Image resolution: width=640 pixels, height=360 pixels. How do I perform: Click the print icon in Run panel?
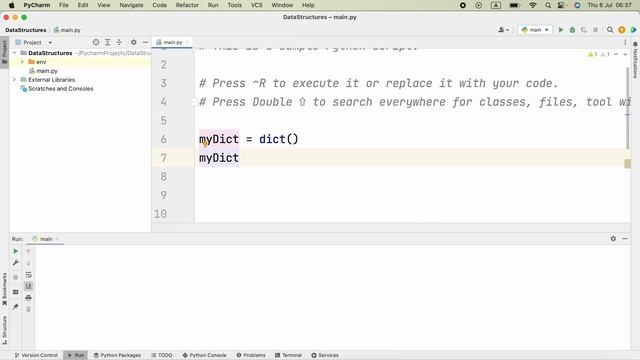pyautogui.click(x=29, y=298)
